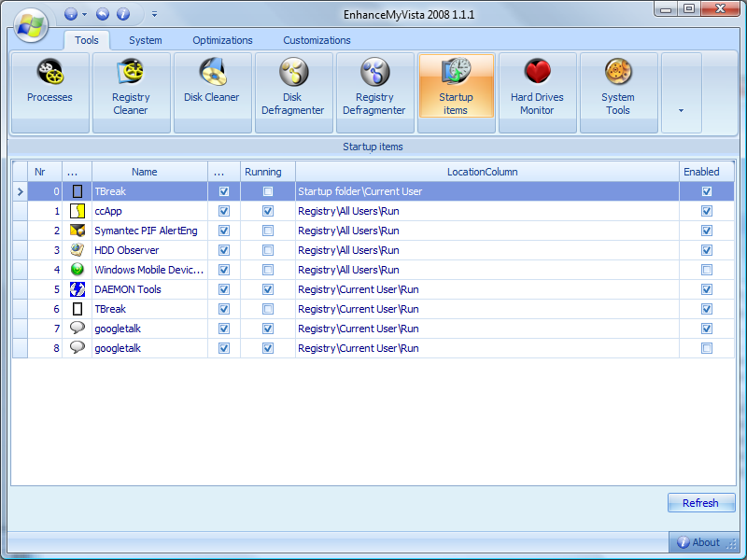Toggle the Running checkbox for ccApp
This screenshot has width=747, height=560.
click(x=268, y=211)
